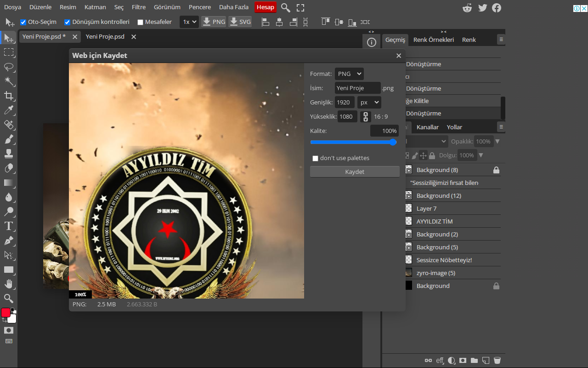588x368 pixels.
Task: Open the 1x scale dropdown
Action: pos(189,22)
